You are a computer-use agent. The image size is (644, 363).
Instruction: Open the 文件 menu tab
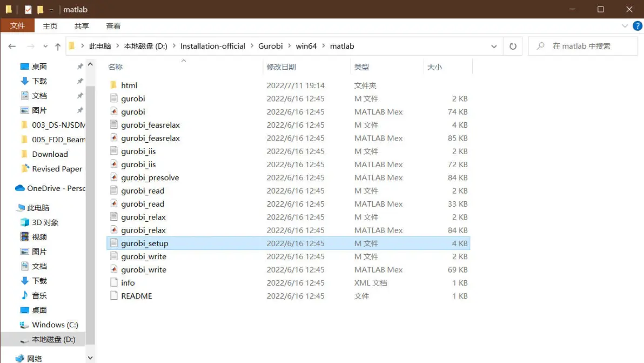[17, 26]
